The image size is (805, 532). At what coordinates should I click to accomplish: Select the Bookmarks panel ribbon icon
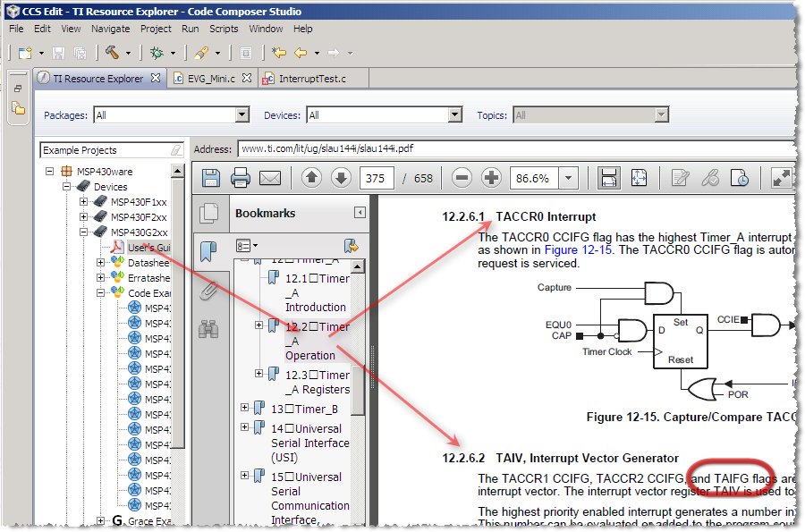tap(208, 252)
